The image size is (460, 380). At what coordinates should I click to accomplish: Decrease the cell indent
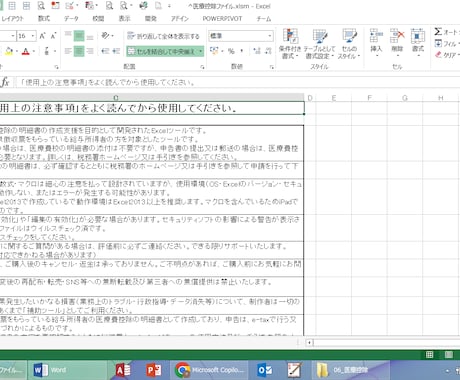click(x=105, y=51)
